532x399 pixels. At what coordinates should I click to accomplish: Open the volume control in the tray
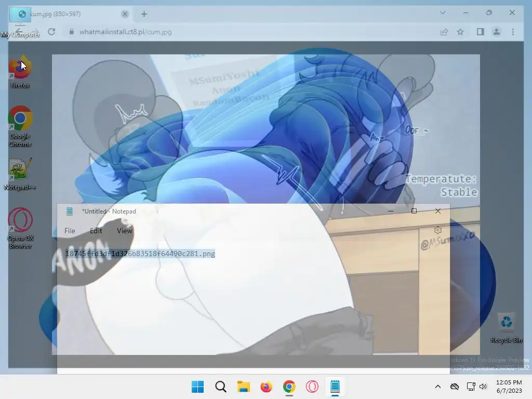pos(483,387)
